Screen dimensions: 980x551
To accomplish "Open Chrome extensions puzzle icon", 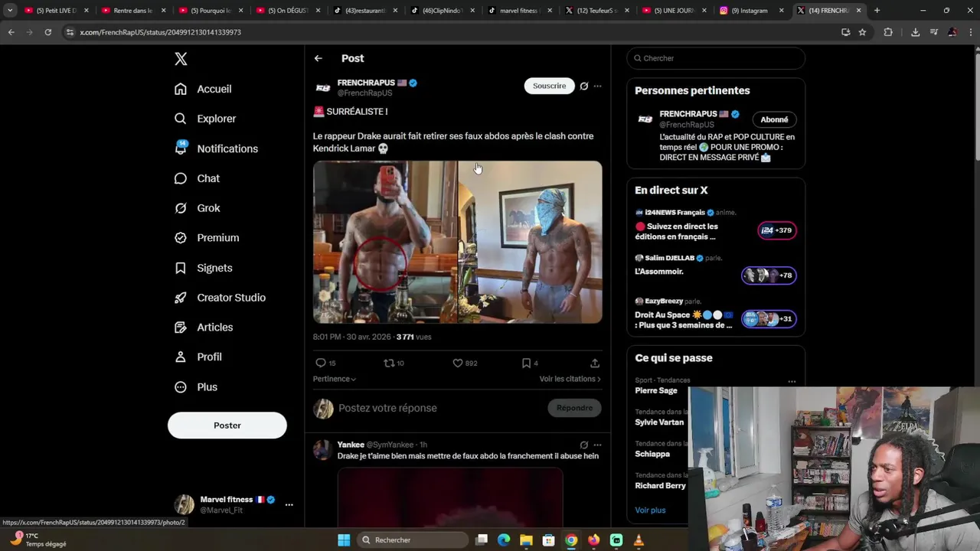I will [x=888, y=32].
